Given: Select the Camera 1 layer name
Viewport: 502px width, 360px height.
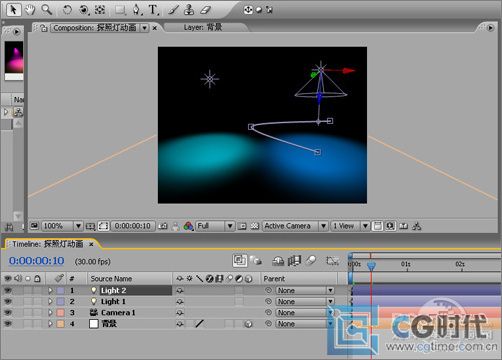Looking at the screenshot, I should pos(118,313).
